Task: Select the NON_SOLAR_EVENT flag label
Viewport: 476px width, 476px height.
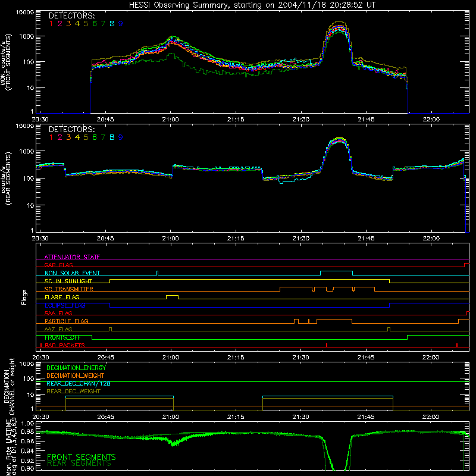Action: pyautogui.click(x=72, y=273)
